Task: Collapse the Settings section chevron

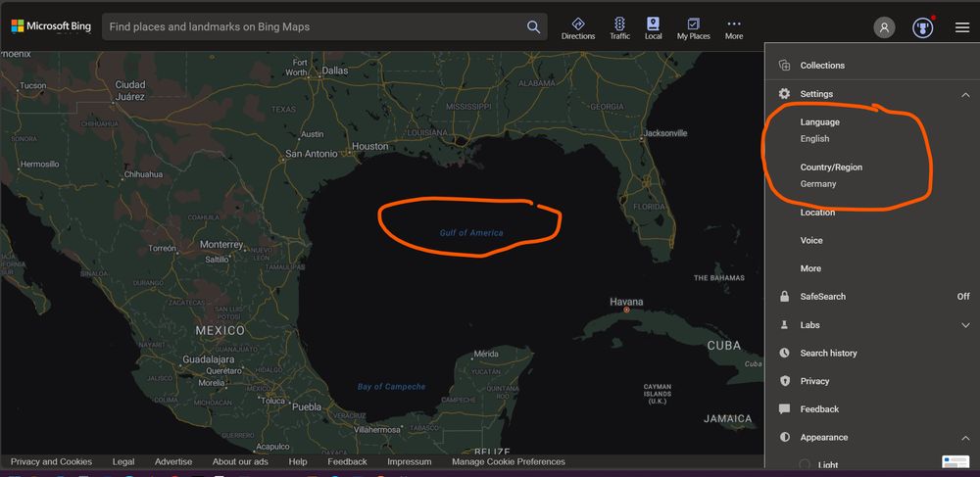Action: pyautogui.click(x=965, y=94)
